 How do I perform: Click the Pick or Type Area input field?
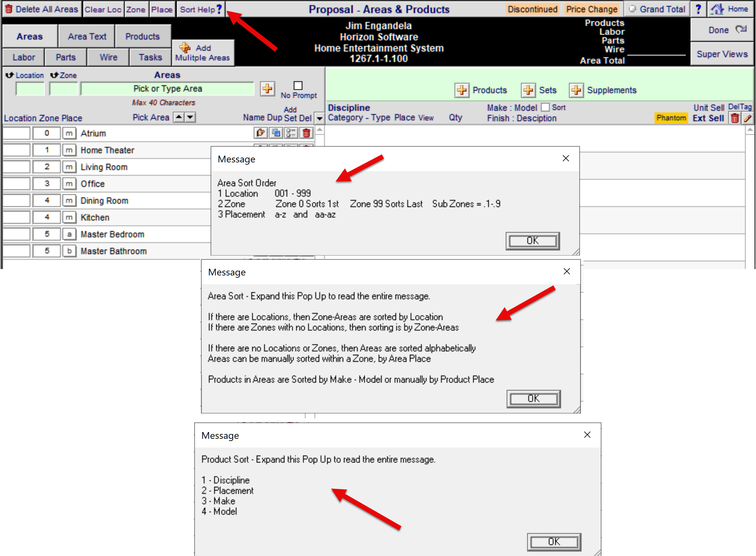167,88
